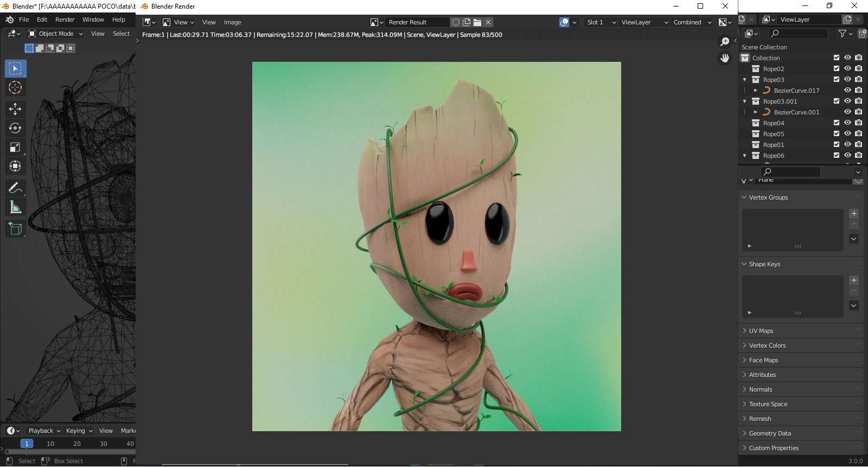The height and width of the screenshot is (467, 868).
Task: Select the Measure tool
Action: tap(15, 207)
